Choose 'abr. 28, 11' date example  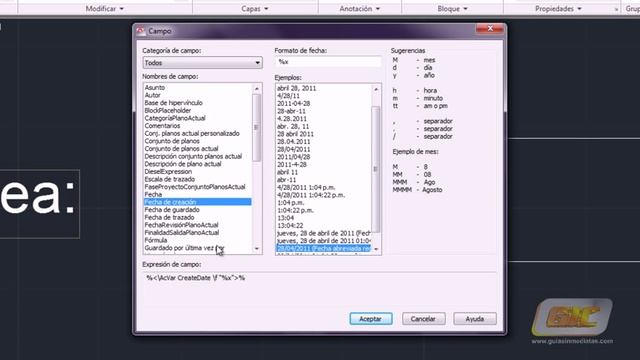click(293, 127)
